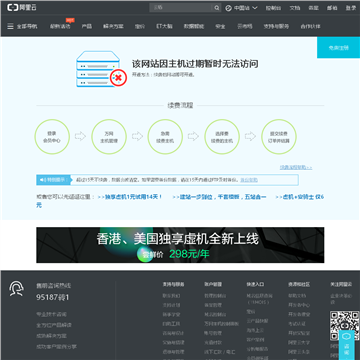Screen dimensions: 360x360
Task: Click the 急需续费主机 step circle
Action: click(x=165, y=137)
